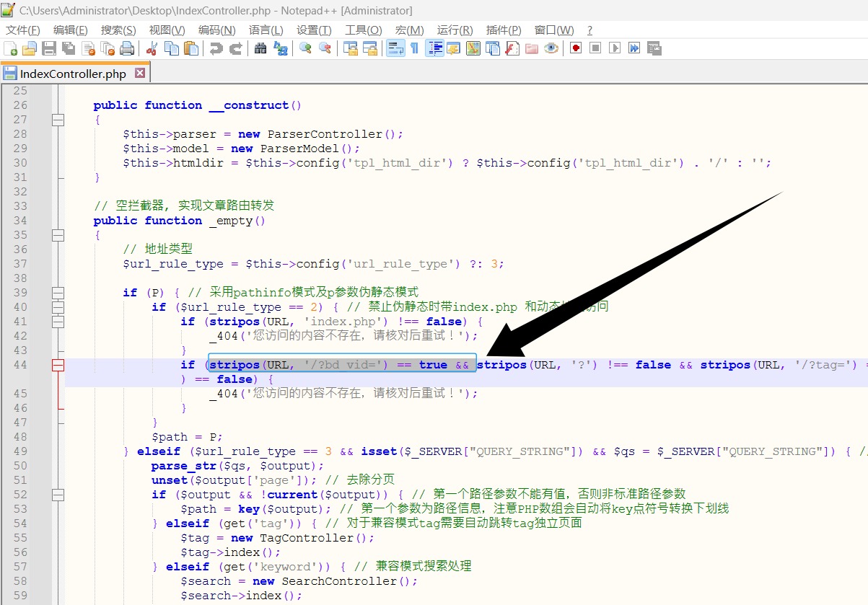868x605 pixels.
Task: Click the Close All toolbar icon
Action: pos(108,48)
